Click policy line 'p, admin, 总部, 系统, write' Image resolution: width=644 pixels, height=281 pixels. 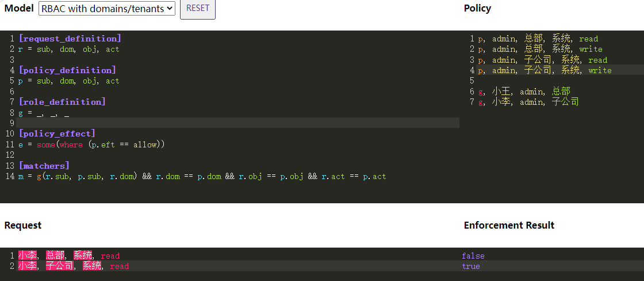point(540,50)
